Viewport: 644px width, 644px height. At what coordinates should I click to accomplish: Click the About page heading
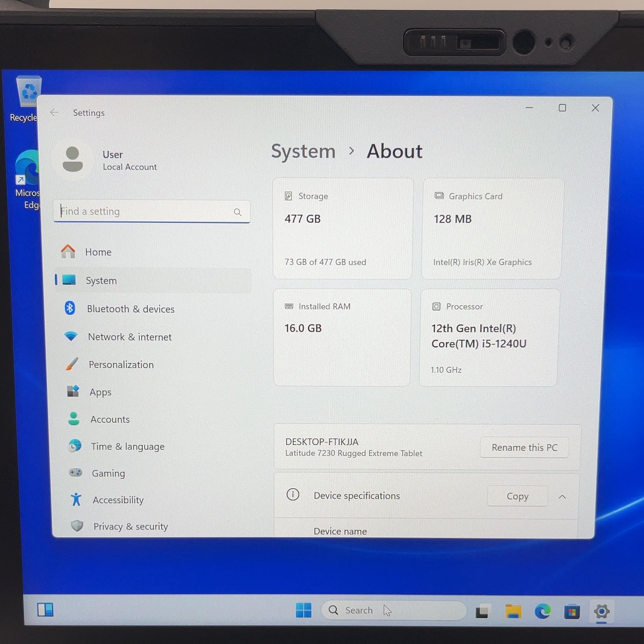pyautogui.click(x=395, y=151)
